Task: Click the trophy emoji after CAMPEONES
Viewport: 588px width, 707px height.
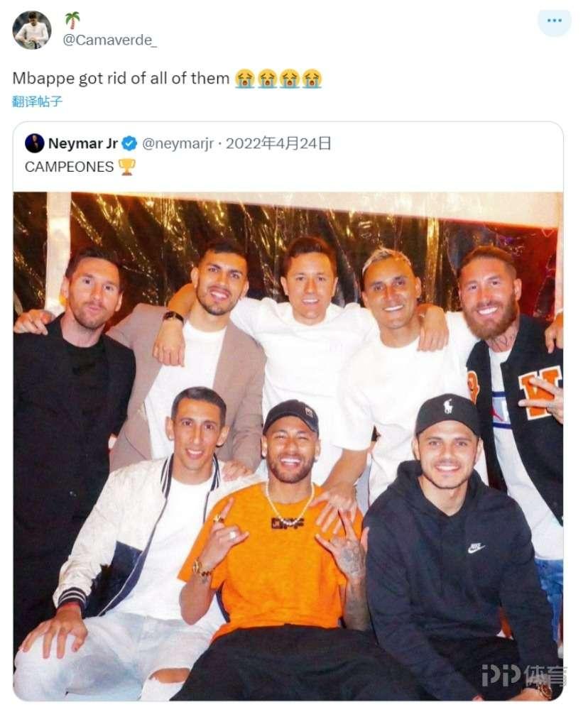Action: (126, 167)
